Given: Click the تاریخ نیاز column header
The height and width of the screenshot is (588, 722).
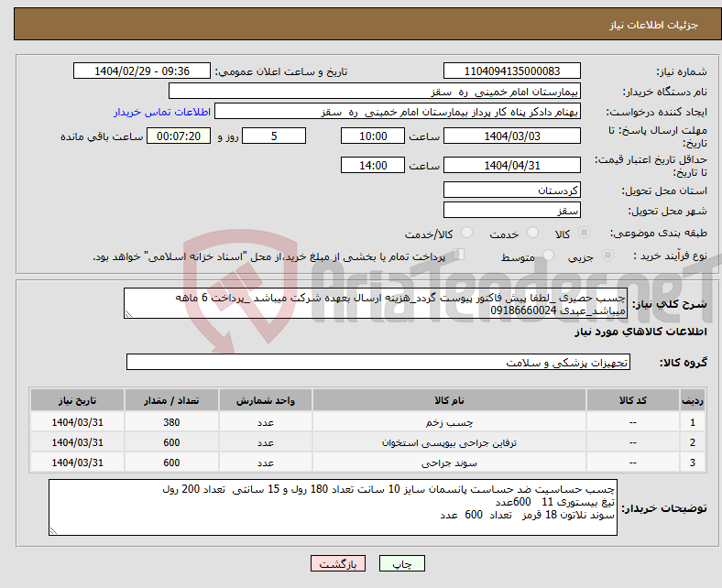Looking at the screenshot, I should point(77,400).
